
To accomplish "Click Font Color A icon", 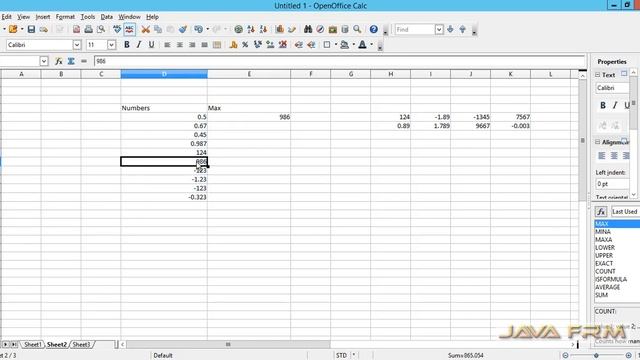I will (362, 45).
